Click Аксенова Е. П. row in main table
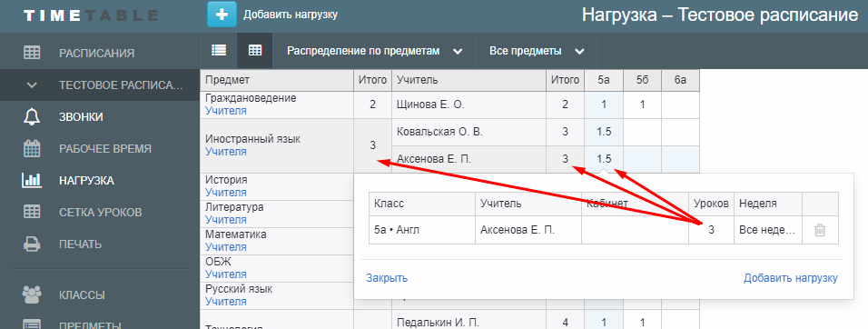This screenshot has height=329, width=868. pos(469,160)
